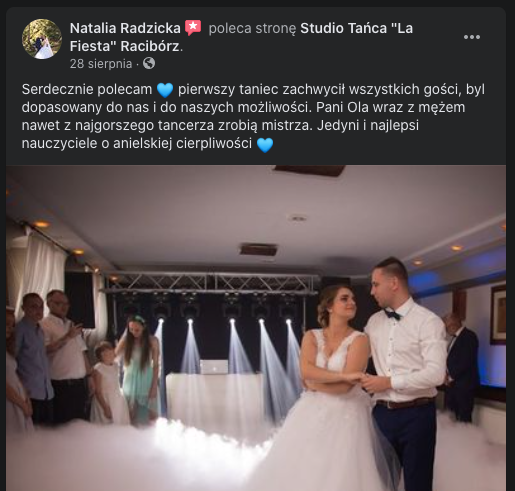Viewport: 515px width, 491px height.
Task: Click the blue heart emoji after 'cierpliwości'
Action: (265, 145)
